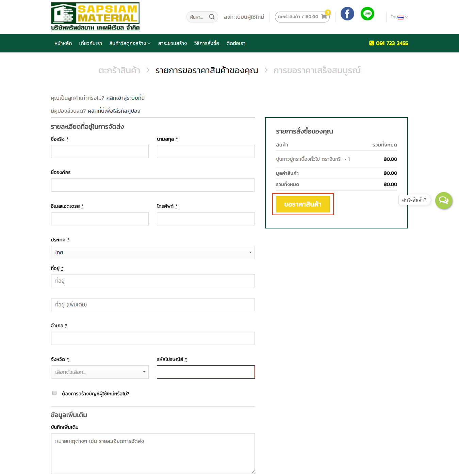Click the search magnifier icon
459x476 pixels.
pos(212,17)
